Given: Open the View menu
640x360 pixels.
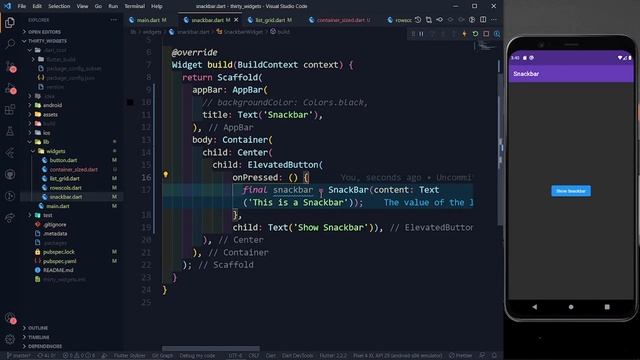Looking at the screenshot, I should pyautogui.click(x=82, y=6).
